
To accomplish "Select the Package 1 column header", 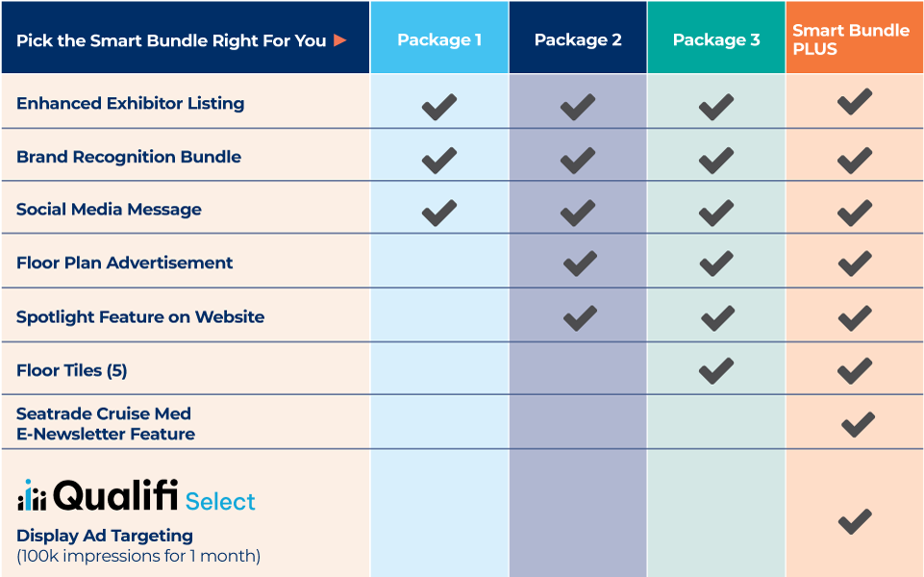I will [x=439, y=38].
